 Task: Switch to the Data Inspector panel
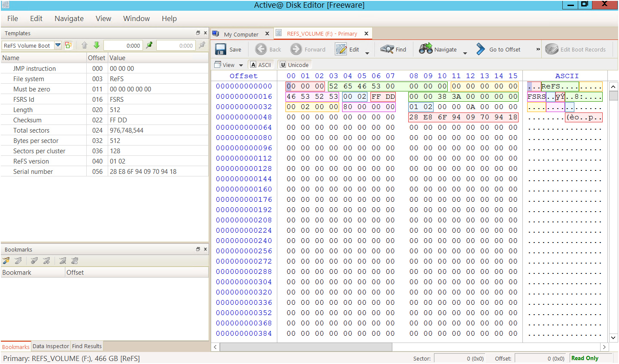coord(50,346)
